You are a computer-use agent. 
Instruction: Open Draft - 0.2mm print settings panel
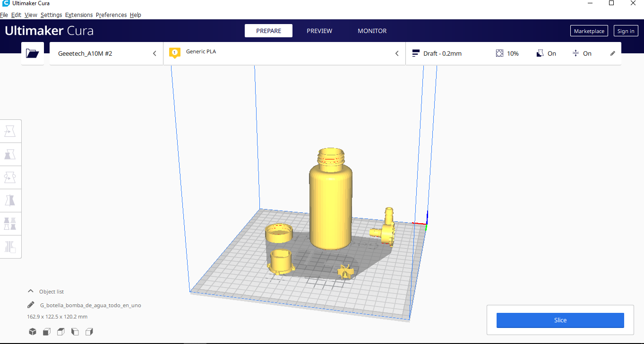tap(513, 53)
